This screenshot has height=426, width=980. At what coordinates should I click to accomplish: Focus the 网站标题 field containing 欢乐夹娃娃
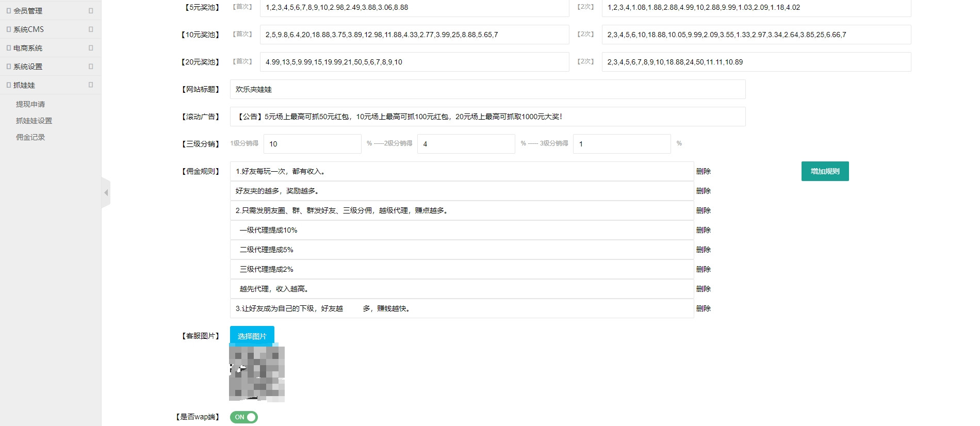[487, 89]
